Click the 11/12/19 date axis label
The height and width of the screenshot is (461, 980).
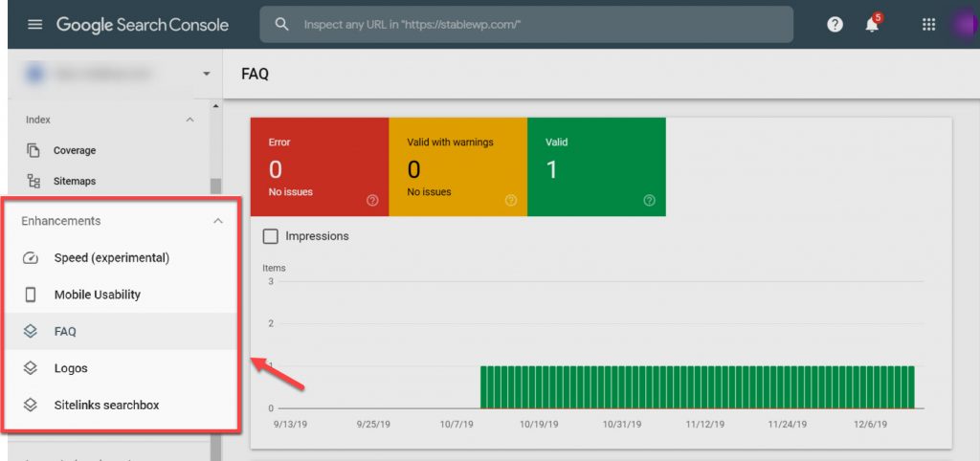[x=705, y=424]
